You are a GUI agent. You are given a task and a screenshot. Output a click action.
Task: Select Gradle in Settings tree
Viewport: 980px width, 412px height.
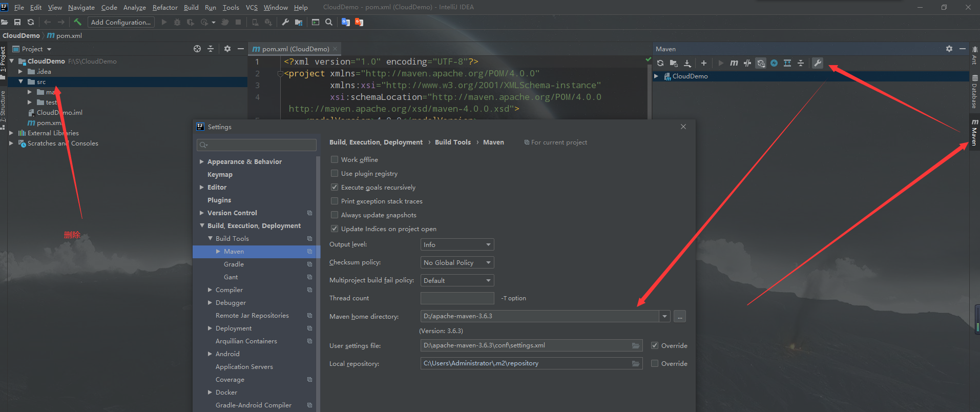point(234,264)
